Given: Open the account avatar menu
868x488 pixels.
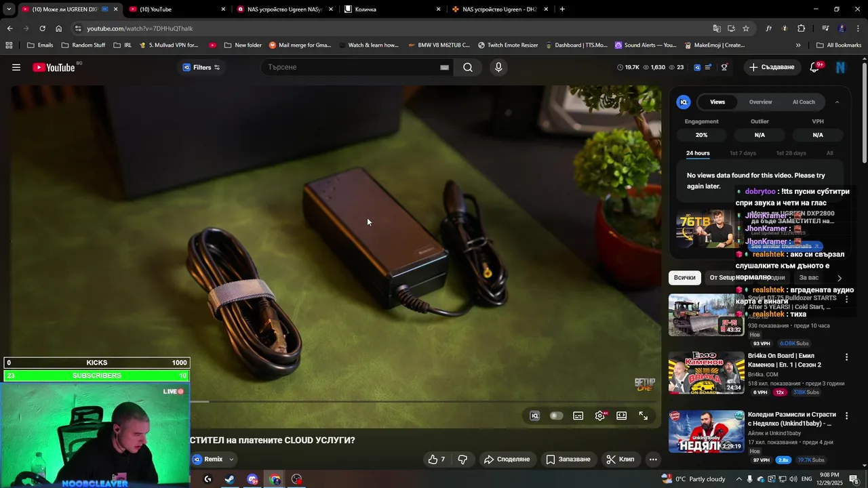Looking at the screenshot, I should 841,67.
